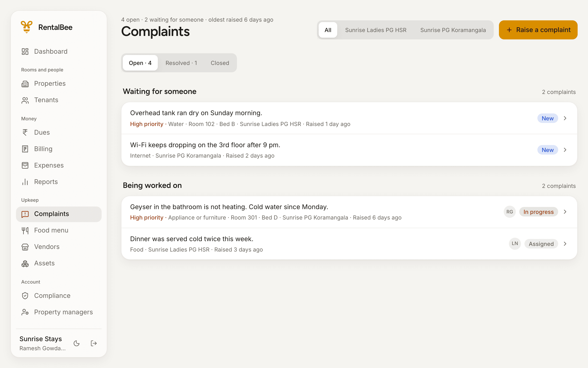The height and width of the screenshot is (368, 588).
Task: Open the Vendors page
Action: (59, 247)
